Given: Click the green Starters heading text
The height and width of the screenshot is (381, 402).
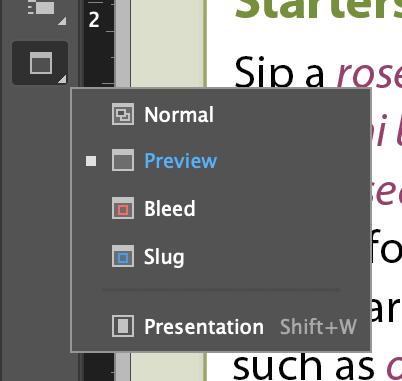Looking at the screenshot, I should click(x=318, y=10).
